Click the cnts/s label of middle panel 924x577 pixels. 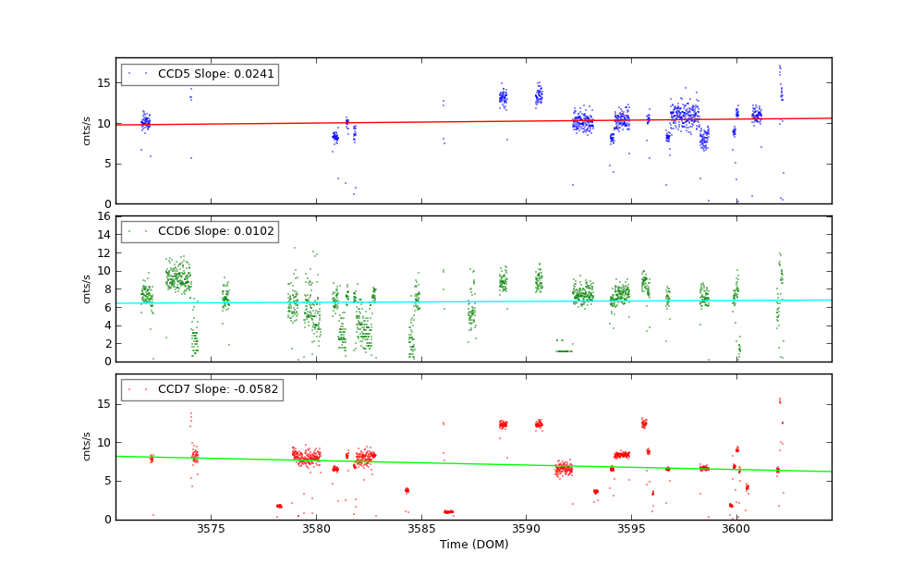(x=87, y=288)
